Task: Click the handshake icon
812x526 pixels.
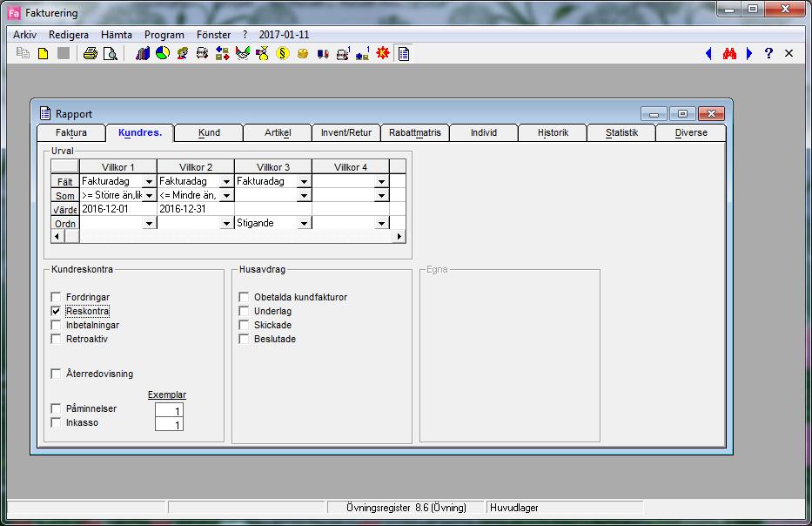Action: point(242,53)
